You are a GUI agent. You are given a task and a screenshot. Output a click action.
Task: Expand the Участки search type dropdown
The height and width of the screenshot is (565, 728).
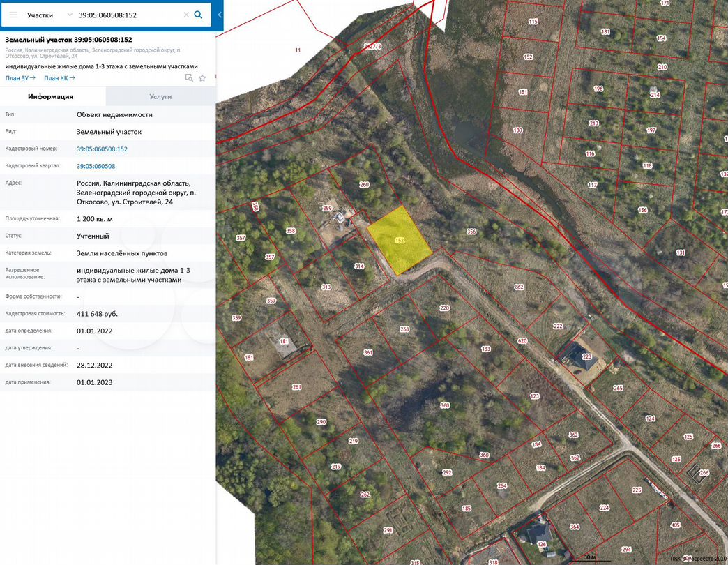pos(68,15)
